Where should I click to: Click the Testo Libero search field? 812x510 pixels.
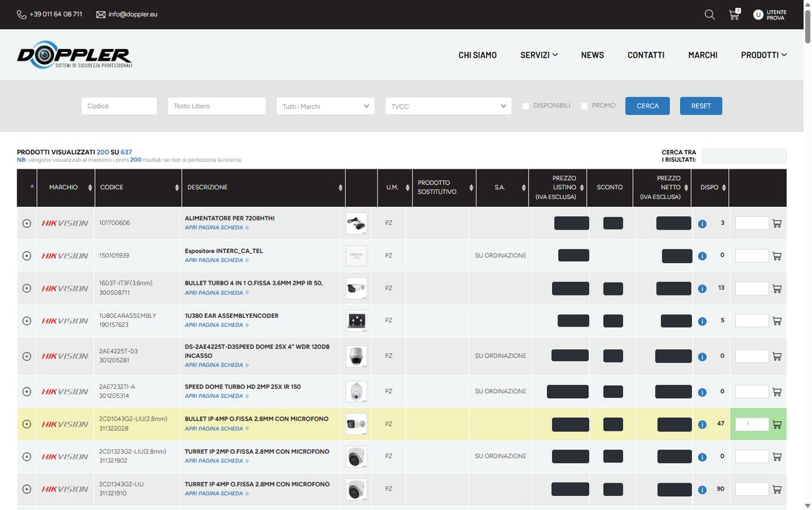(217, 106)
